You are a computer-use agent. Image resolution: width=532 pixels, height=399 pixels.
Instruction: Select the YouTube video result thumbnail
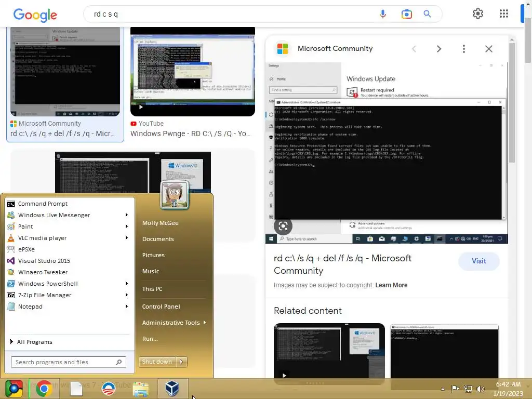click(193, 72)
